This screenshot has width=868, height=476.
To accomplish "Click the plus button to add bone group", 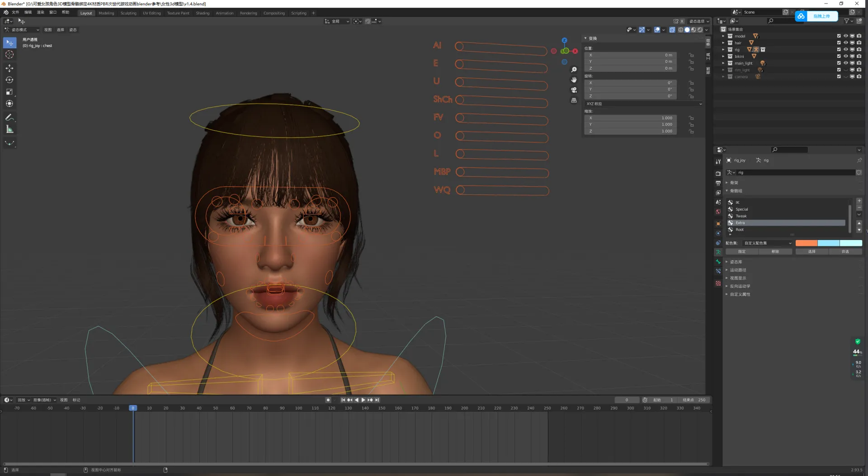I will tap(859, 201).
